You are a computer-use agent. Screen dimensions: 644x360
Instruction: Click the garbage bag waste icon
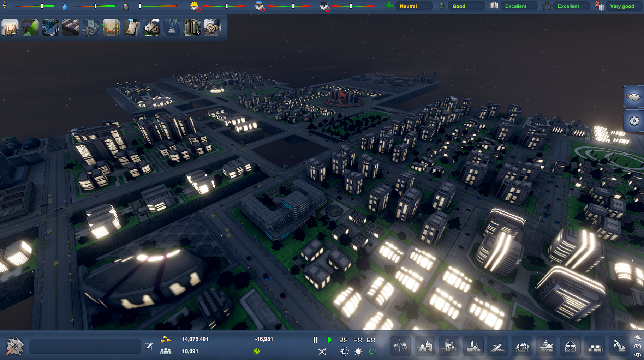[126, 6]
